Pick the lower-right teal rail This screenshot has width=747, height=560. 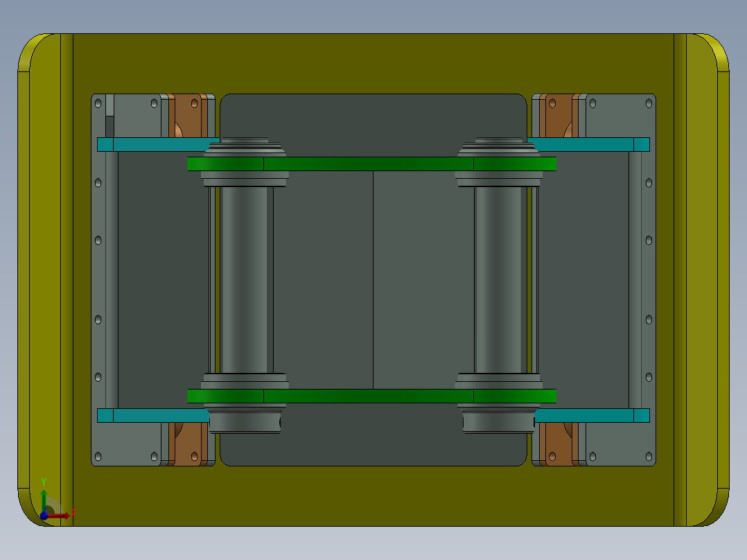tap(592, 416)
